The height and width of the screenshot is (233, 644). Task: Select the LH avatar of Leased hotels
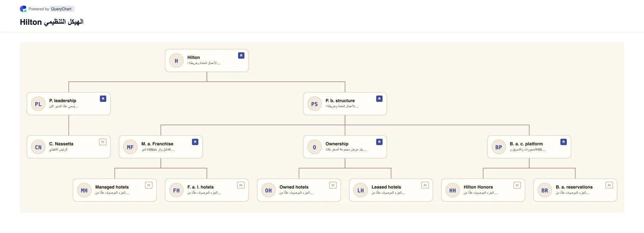click(x=361, y=191)
